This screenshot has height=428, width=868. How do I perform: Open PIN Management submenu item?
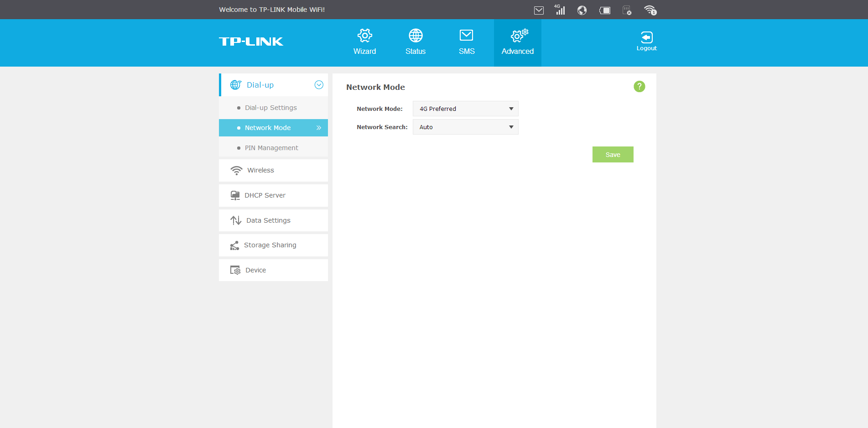271,148
